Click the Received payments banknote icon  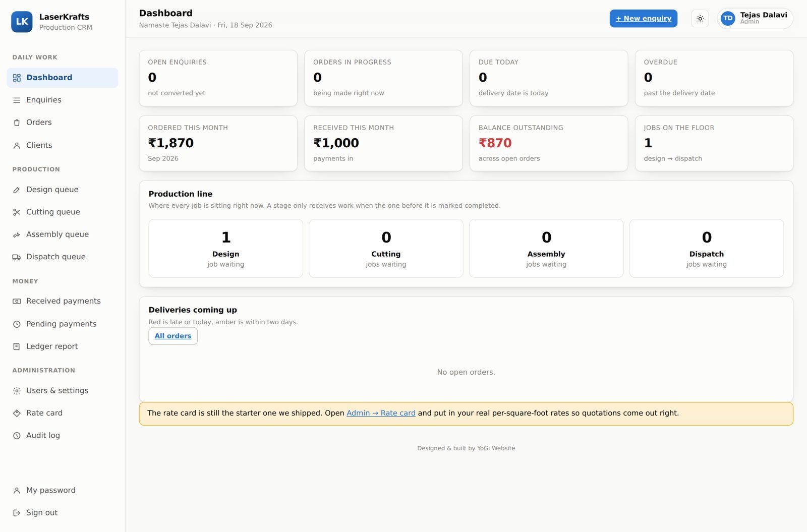[x=17, y=301]
